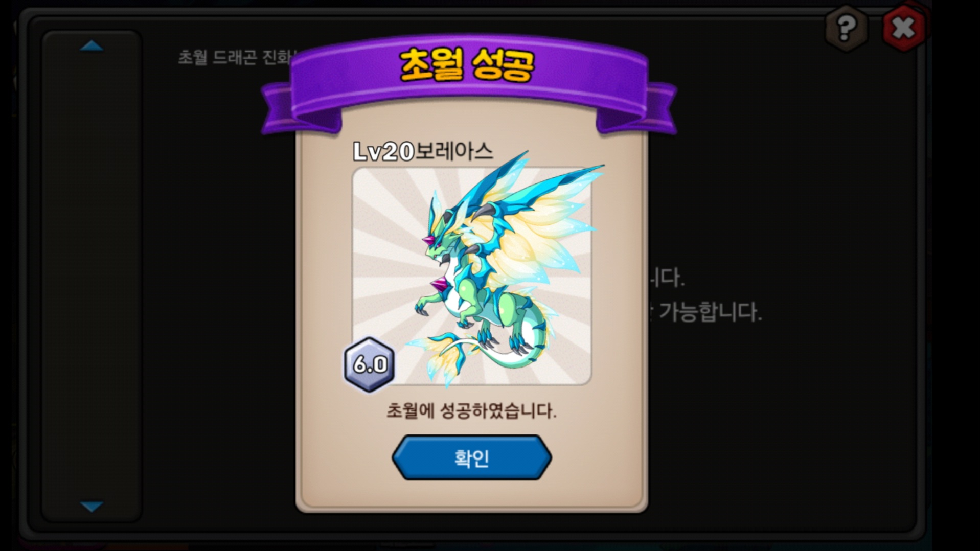Click the down arrow in the left list
Screen dimensions: 980x551
pyautogui.click(x=92, y=506)
